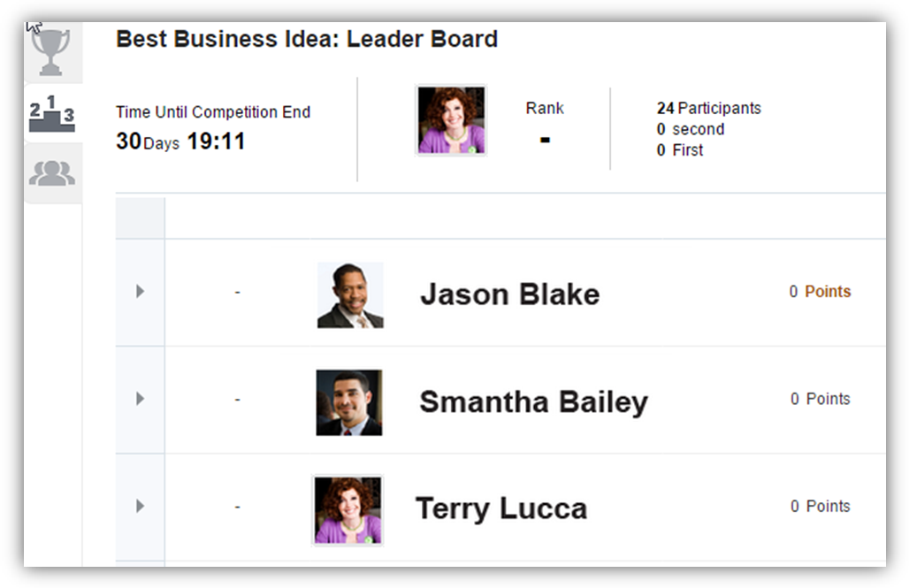Click the Rank value indicator
Screen dimensions: 909x588
click(545, 139)
